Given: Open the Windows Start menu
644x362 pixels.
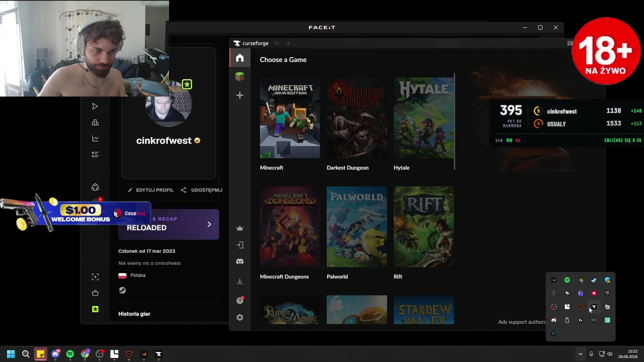Looking at the screenshot, I should [11, 354].
